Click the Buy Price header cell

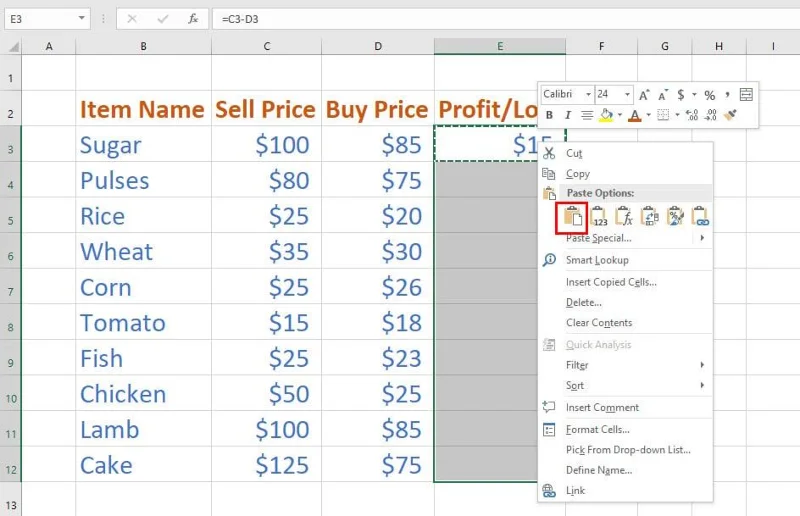point(378,109)
